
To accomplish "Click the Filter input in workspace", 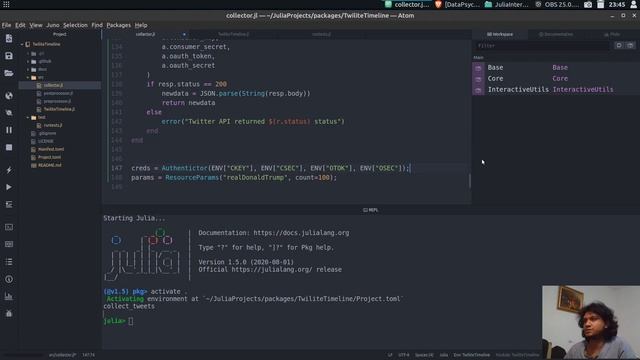I will [543, 46].
